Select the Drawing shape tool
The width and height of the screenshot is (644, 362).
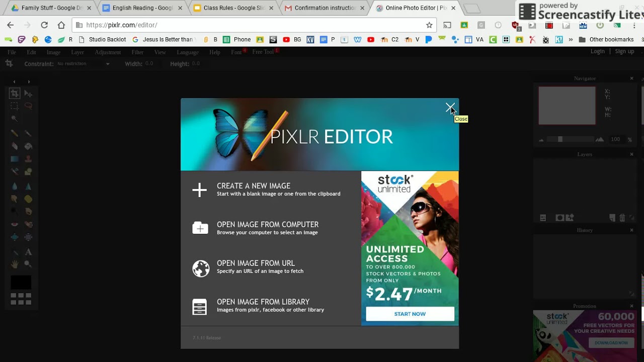28,171
